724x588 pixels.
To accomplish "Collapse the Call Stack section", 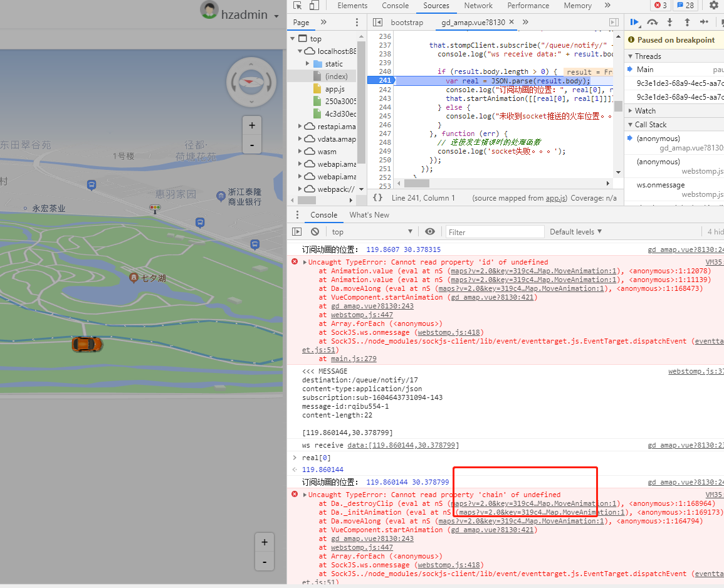I will point(650,124).
